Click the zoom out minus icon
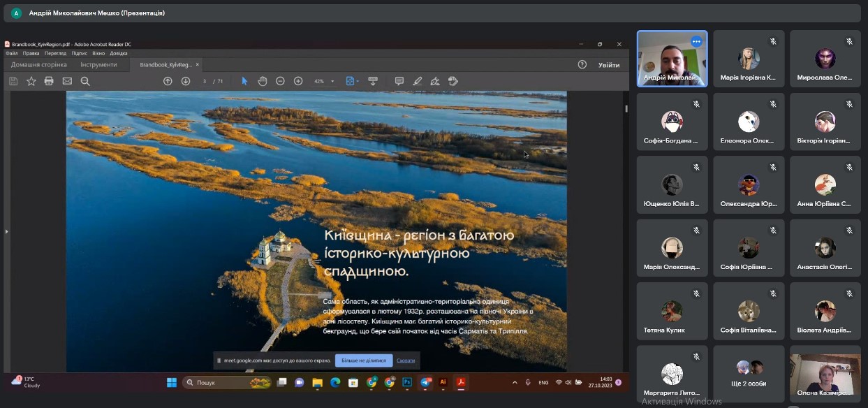Image resolution: width=868 pixels, height=408 pixels. click(x=280, y=81)
